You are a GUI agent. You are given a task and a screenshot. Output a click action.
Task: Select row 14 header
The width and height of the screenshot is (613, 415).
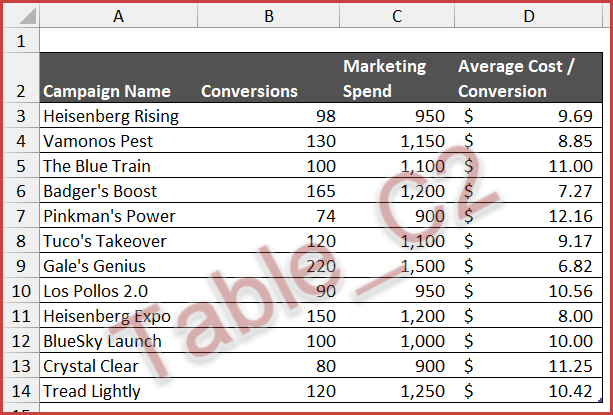tap(20, 391)
